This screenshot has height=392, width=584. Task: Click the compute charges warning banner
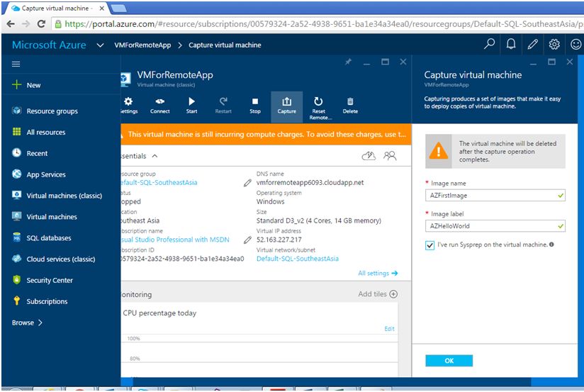[266, 134]
